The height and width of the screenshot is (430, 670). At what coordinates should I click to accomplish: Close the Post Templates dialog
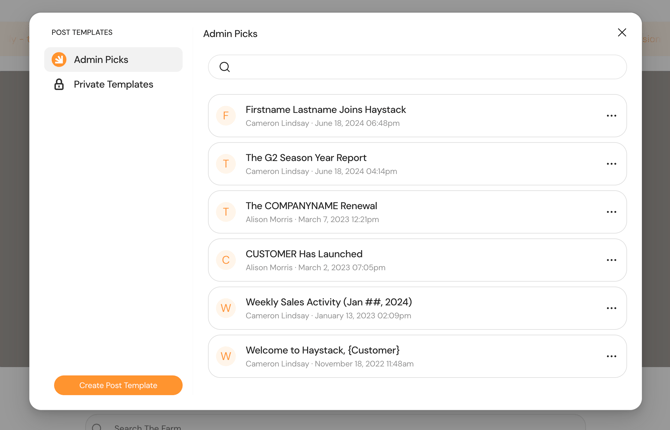coord(622,33)
